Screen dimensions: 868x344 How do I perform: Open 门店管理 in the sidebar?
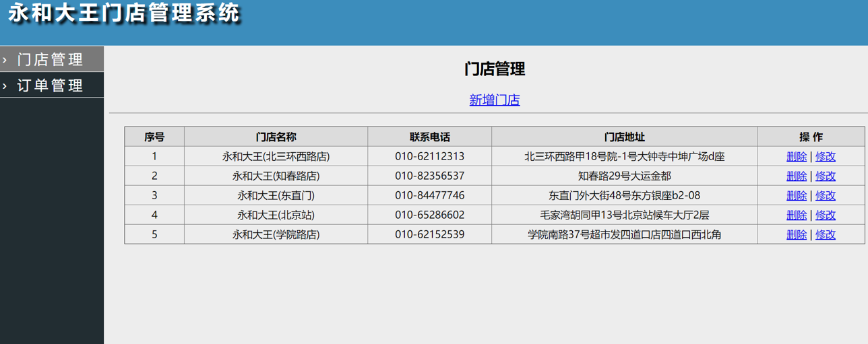point(52,59)
